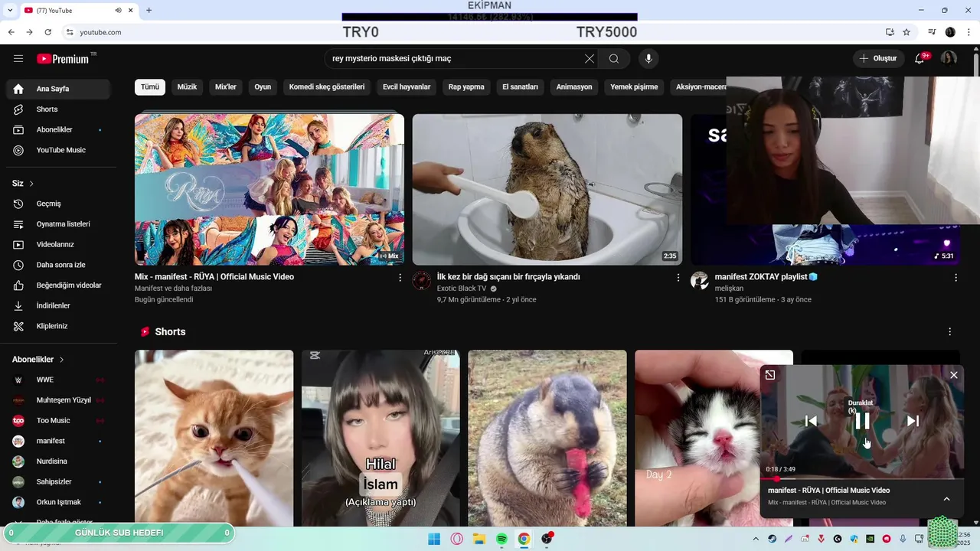Open the Exotic Black TV channel link
The height and width of the screenshot is (551, 980).
coord(462,289)
